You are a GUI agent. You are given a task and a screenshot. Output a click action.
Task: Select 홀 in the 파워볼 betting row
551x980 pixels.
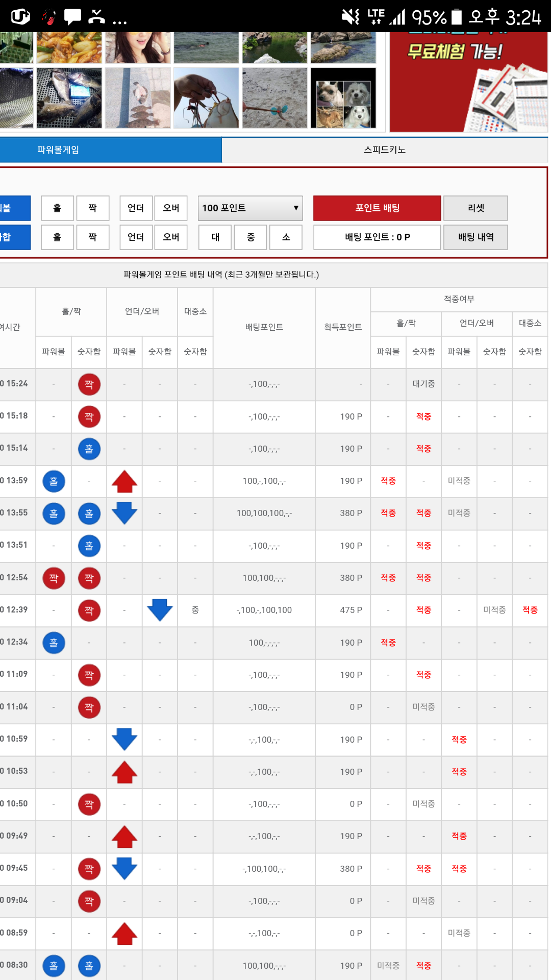[57, 208]
